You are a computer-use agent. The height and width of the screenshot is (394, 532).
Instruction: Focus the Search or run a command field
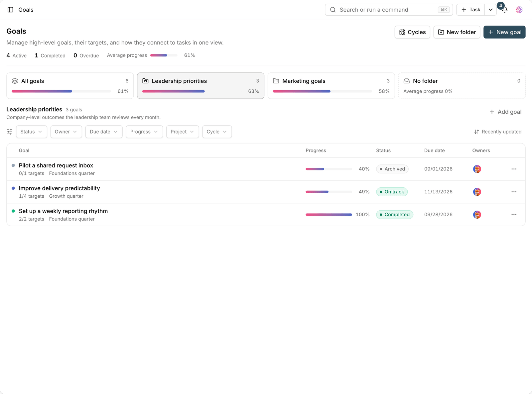389,10
